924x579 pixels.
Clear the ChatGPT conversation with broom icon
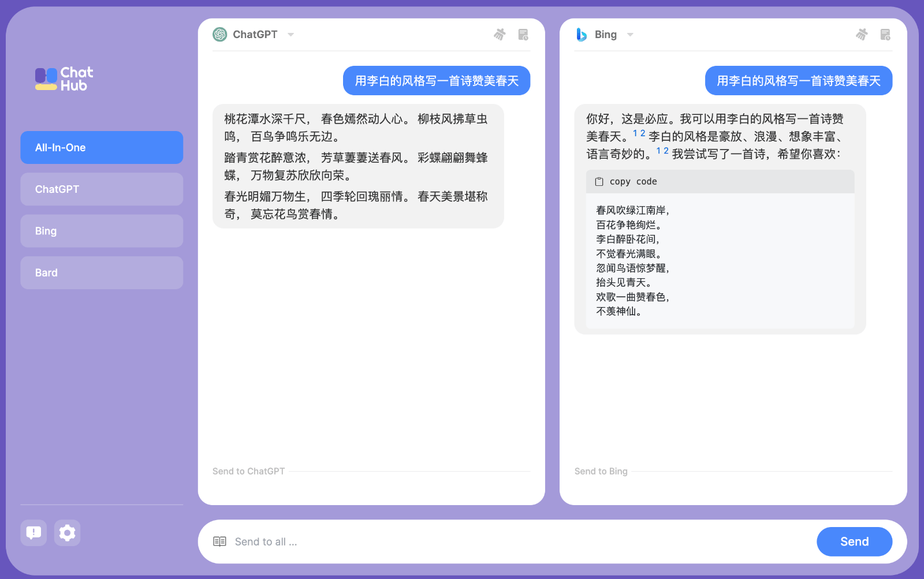500,35
